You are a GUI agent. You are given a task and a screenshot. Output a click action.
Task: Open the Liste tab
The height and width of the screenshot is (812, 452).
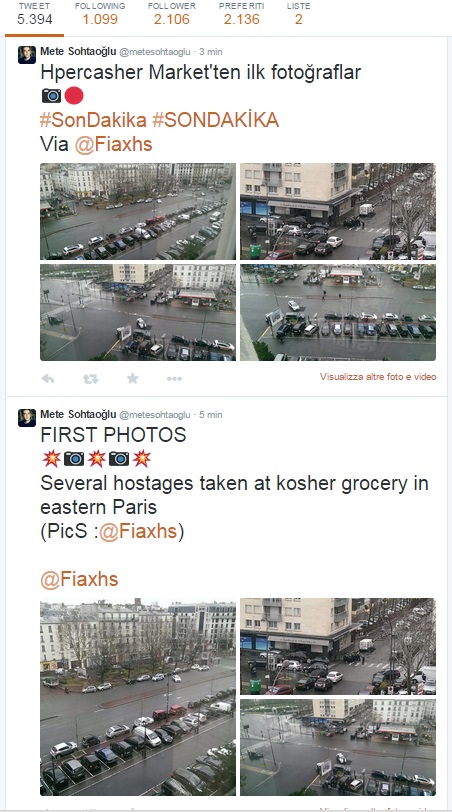click(x=298, y=14)
